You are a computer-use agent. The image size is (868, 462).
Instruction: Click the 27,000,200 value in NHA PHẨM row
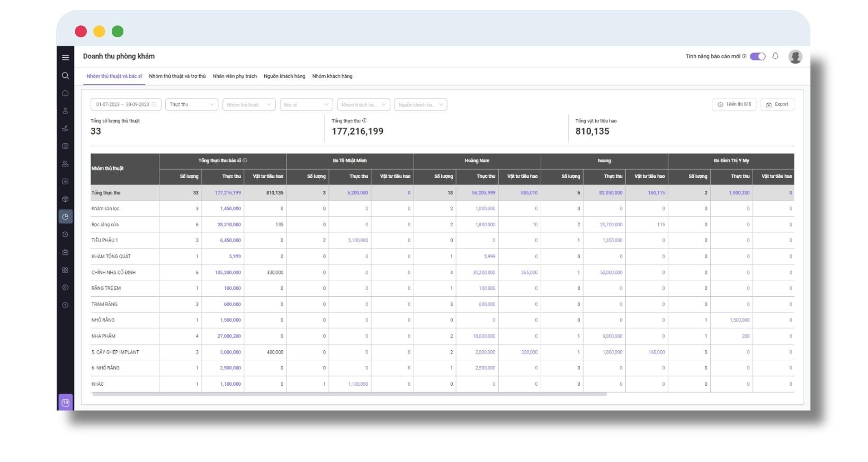coord(229,336)
